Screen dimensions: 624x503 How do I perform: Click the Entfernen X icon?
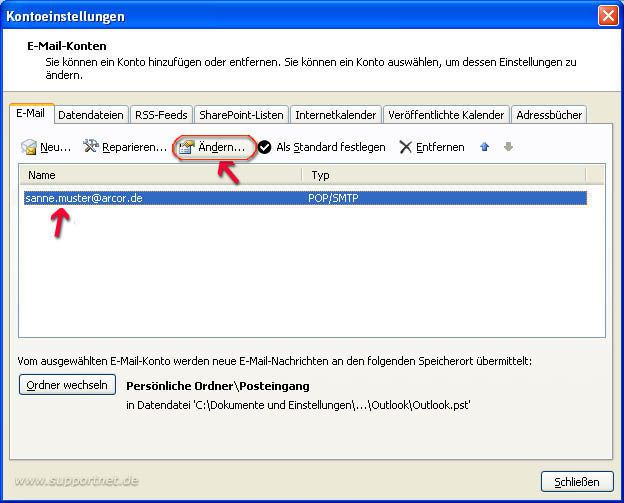[405, 147]
